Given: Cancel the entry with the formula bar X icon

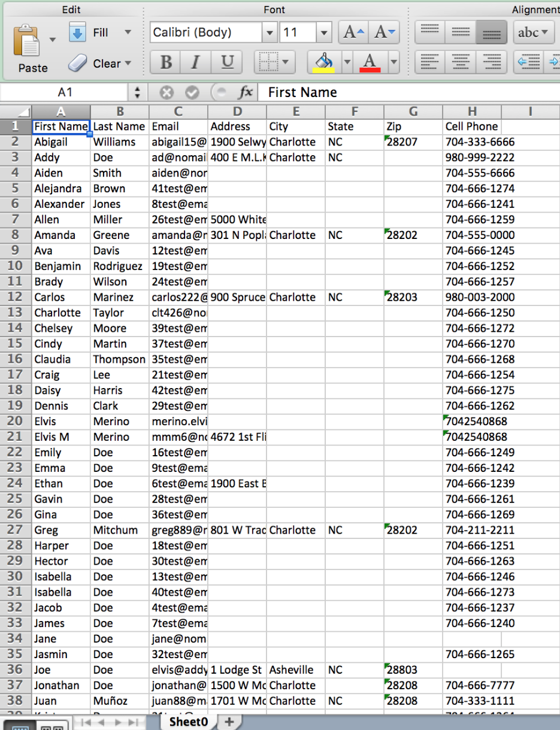Looking at the screenshot, I should click(167, 92).
